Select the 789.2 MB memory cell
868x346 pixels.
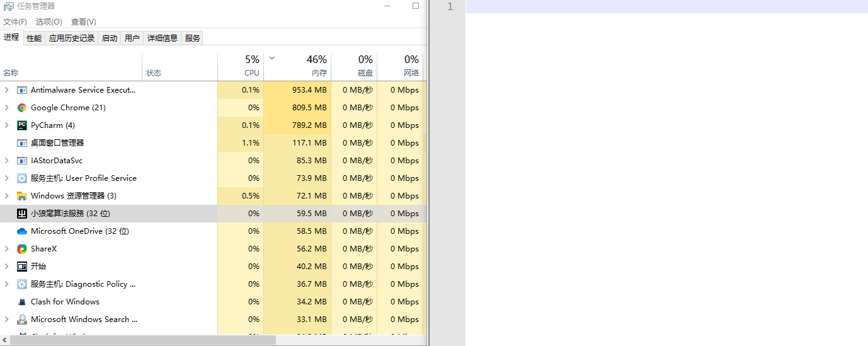coord(297,125)
